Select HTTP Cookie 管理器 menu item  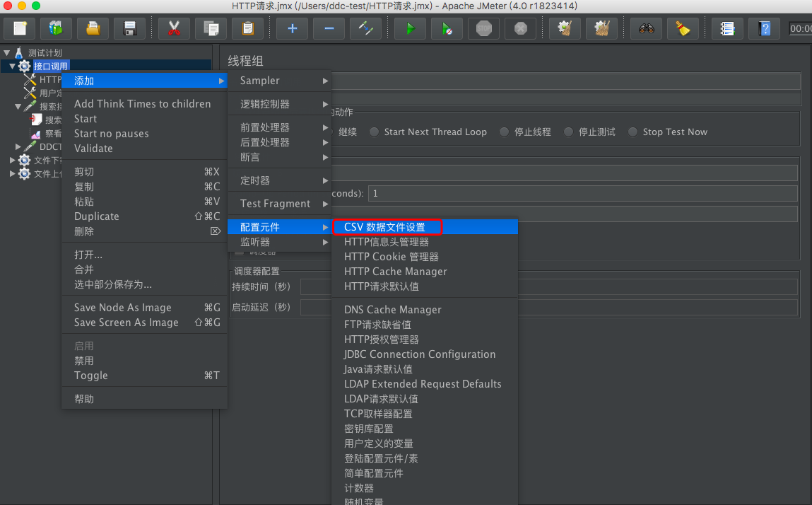click(425, 257)
